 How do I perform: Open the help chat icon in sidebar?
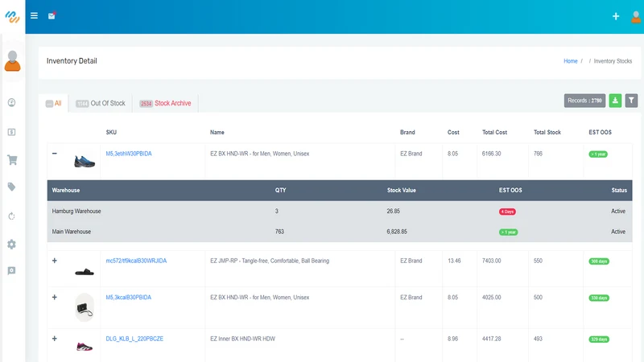pyautogui.click(x=11, y=270)
